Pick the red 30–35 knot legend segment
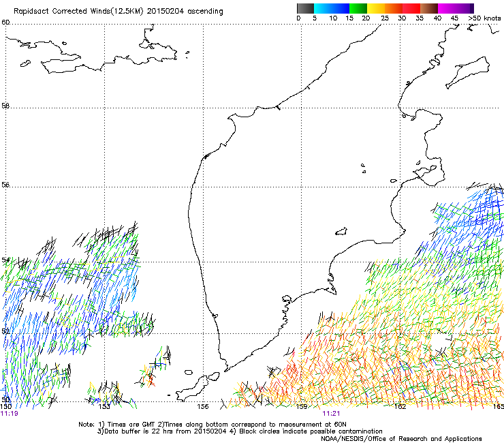Viewport: 504px width, 443px height. [411, 8]
